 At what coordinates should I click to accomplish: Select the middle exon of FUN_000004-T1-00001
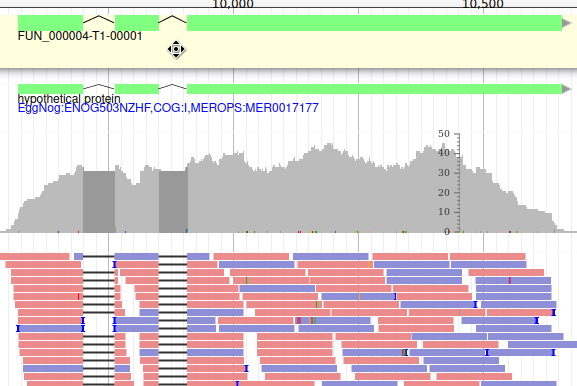tap(137, 23)
